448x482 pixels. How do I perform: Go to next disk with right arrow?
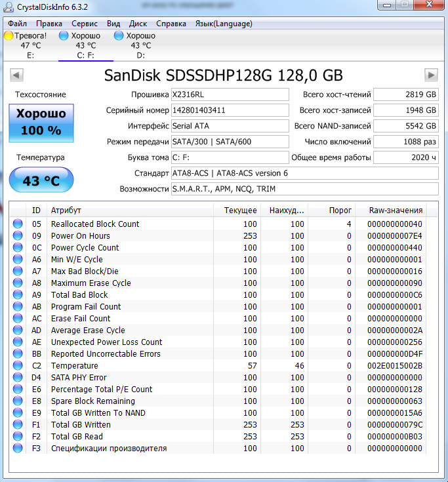[x=431, y=75]
